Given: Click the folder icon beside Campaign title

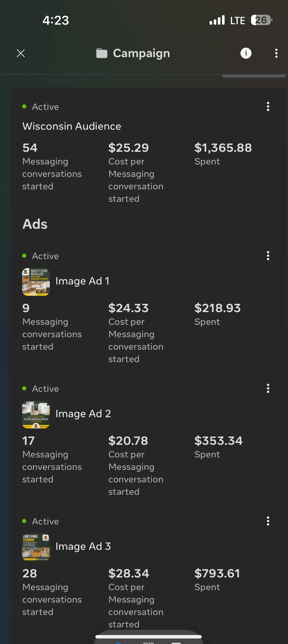Looking at the screenshot, I should click(x=102, y=53).
